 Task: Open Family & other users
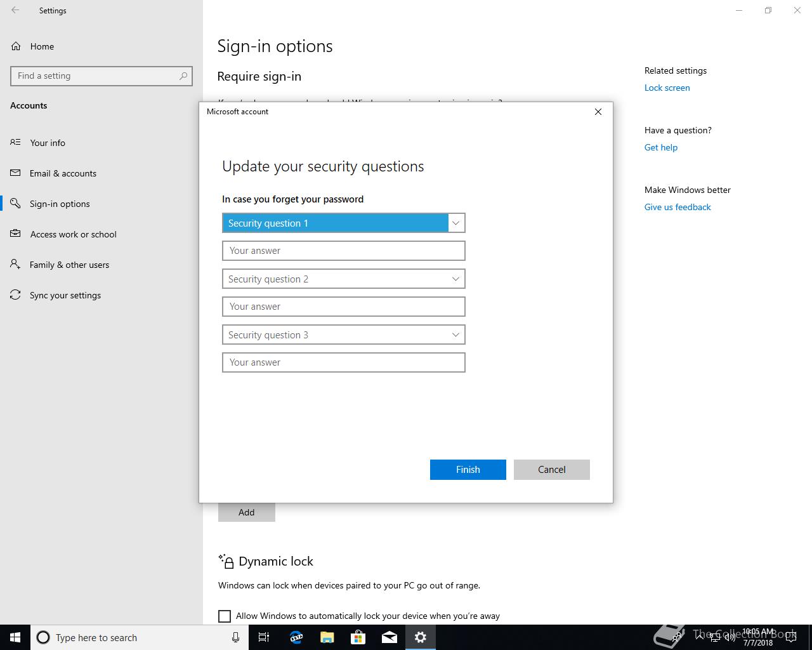[101, 265]
